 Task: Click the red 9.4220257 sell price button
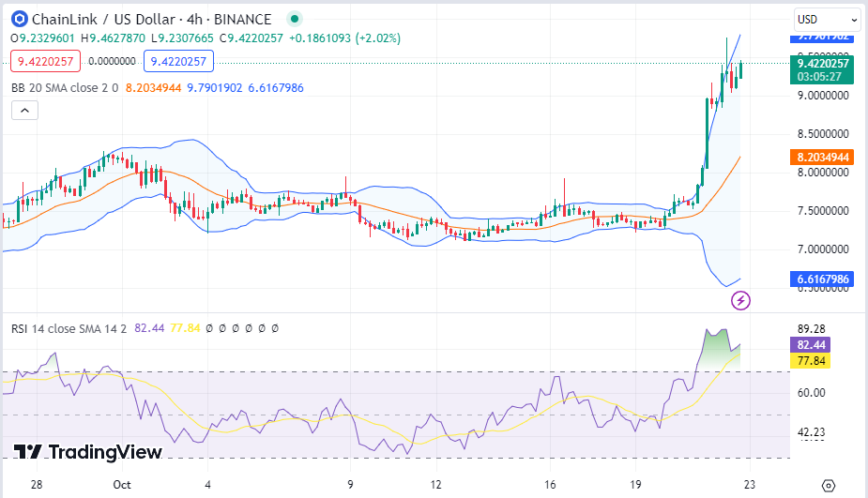click(x=45, y=61)
